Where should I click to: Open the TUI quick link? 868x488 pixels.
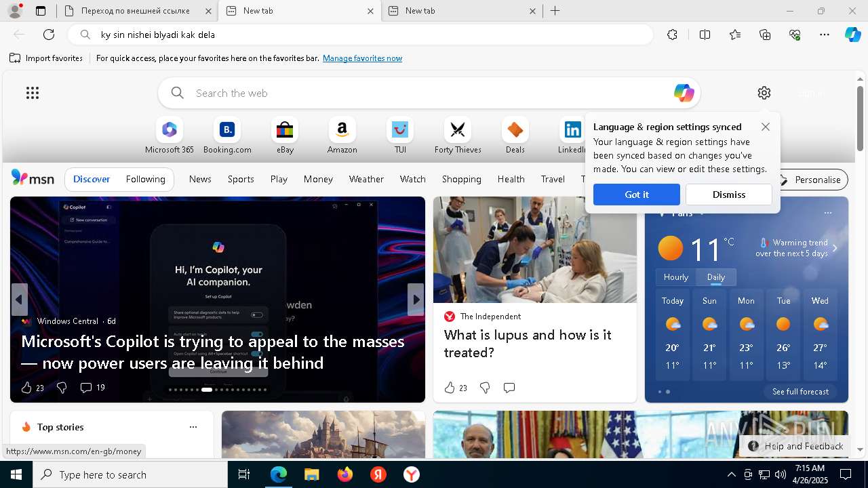click(400, 136)
